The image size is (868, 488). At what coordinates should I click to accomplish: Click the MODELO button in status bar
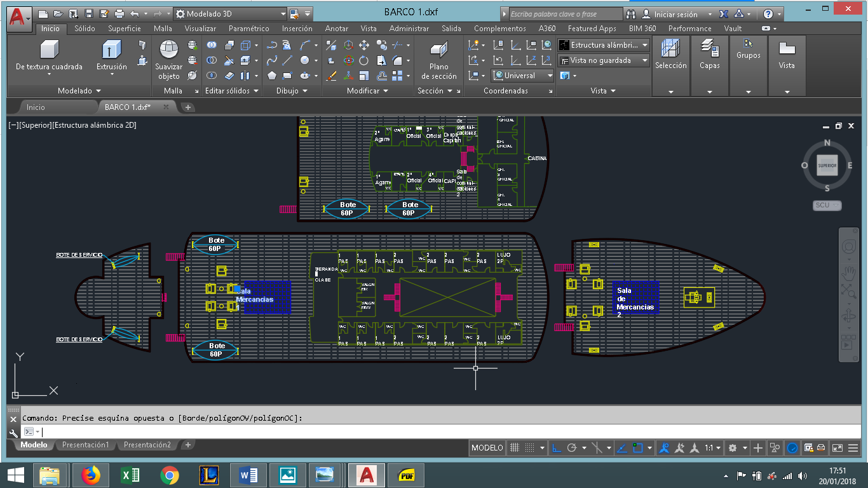[x=487, y=448]
